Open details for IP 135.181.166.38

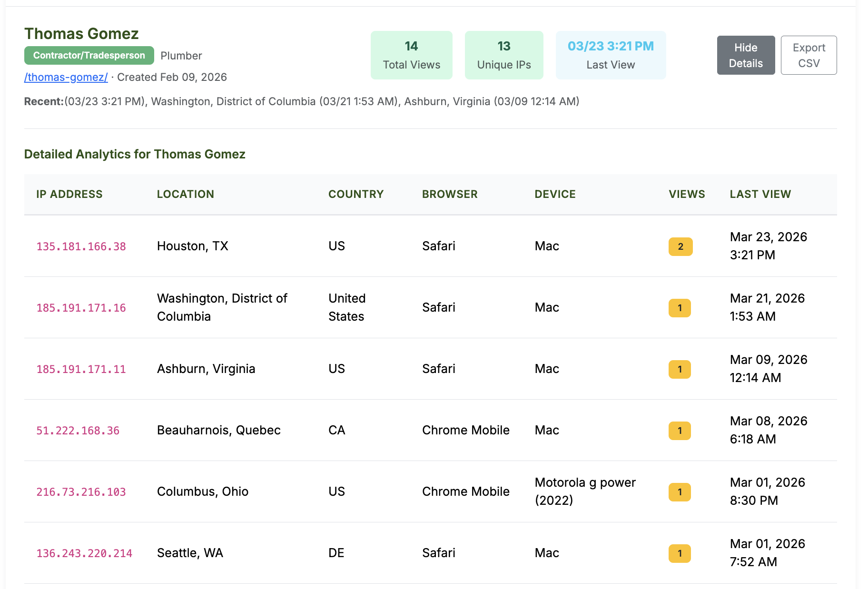click(81, 246)
